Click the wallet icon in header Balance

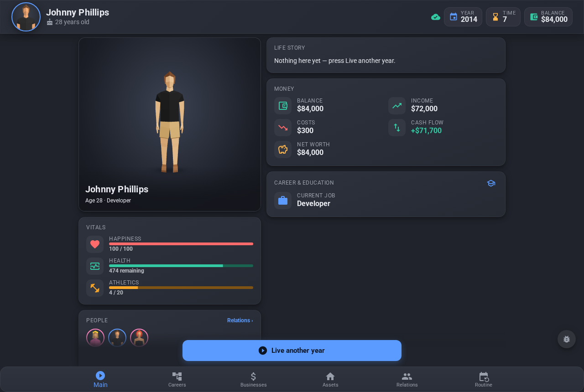tap(534, 17)
